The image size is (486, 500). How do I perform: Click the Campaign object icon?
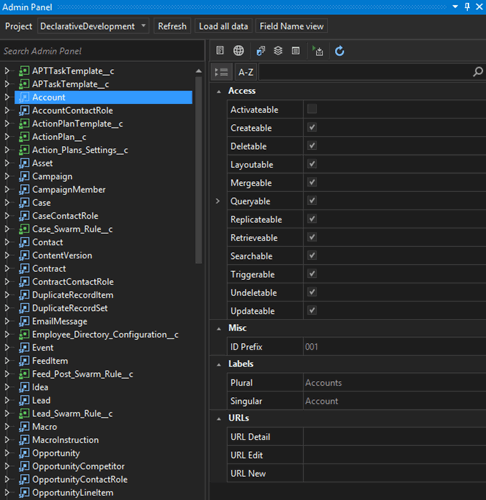coord(24,176)
